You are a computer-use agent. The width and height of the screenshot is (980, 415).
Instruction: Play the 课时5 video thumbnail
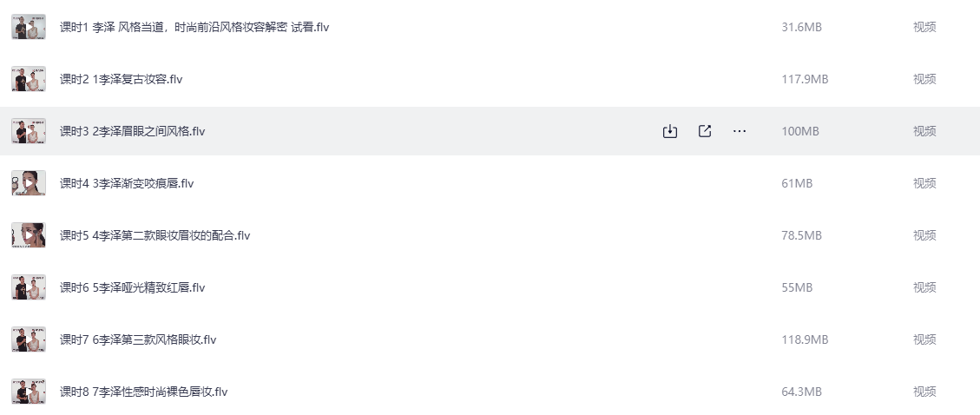29,235
